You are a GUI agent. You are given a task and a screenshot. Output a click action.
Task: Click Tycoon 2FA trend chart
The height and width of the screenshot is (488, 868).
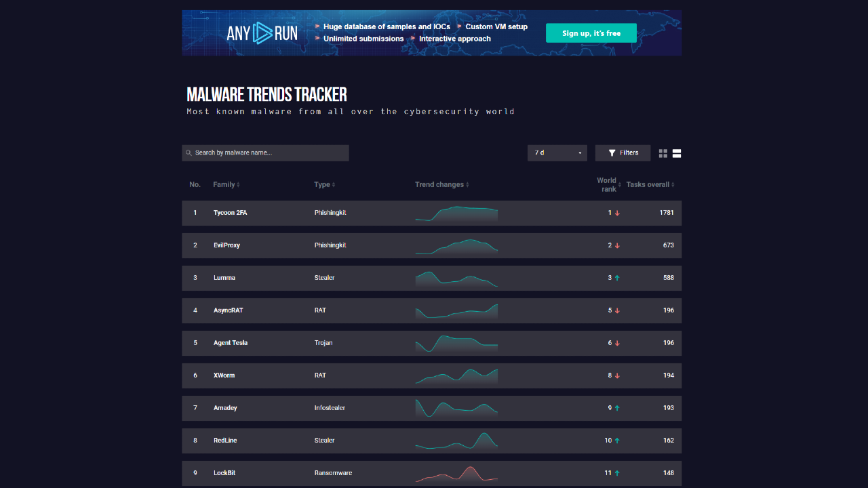click(456, 213)
